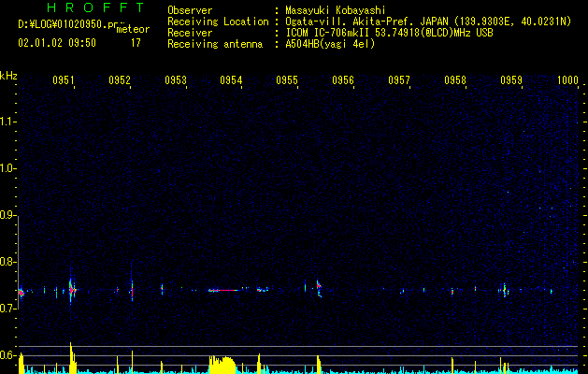Click the yellow power spike at 0952
Screen dimensions: 588x374
[x=133, y=362]
